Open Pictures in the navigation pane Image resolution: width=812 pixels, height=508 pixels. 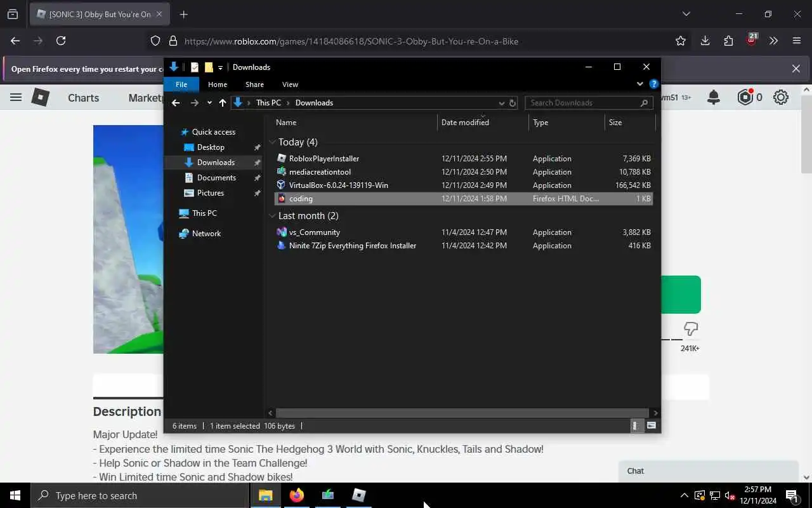click(210, 193)
